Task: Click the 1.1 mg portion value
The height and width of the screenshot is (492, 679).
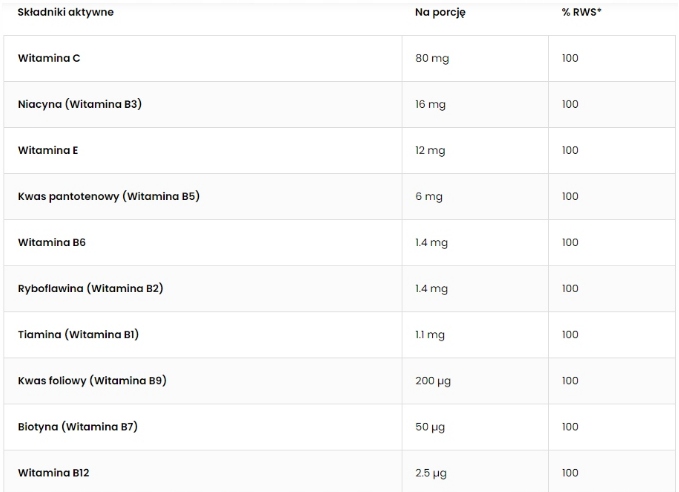Action: (430, 334)
